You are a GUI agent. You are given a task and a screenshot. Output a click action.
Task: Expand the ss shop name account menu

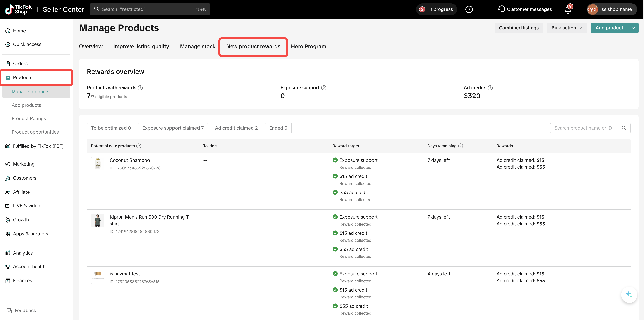tap(611, 10)
